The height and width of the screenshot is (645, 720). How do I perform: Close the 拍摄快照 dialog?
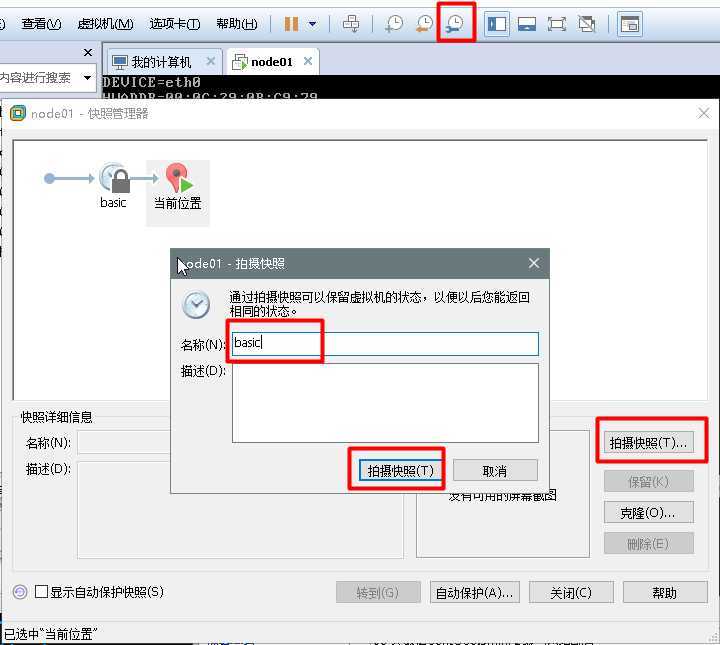[x=534, y=263]
